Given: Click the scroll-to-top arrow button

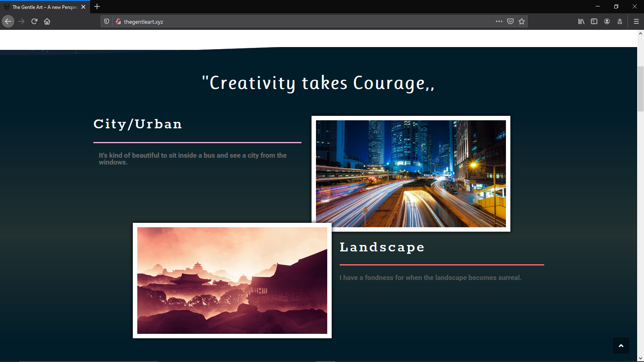Looking at the screenshot, I should point(621,346).
